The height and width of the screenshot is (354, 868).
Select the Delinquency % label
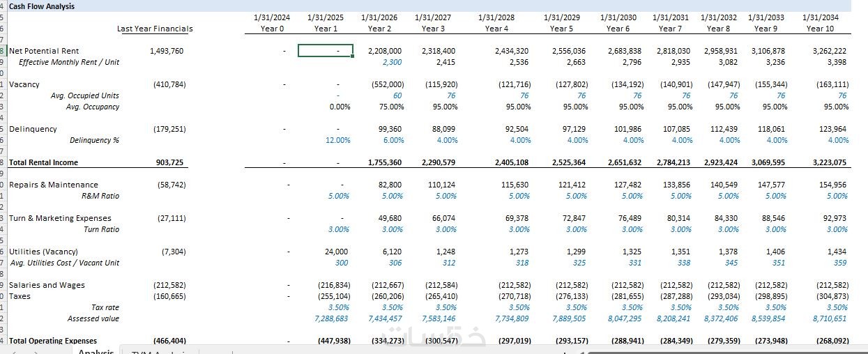click(94, 140)
